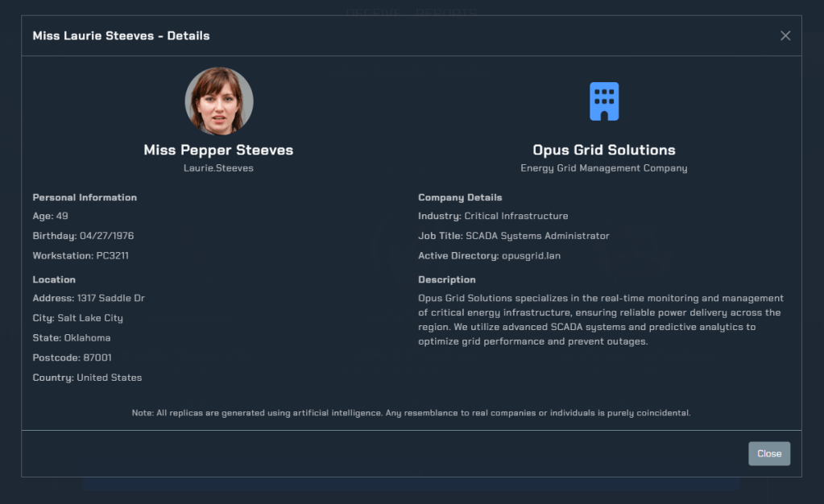
Task: Select the Workstation PC3211 entry
Action: [x=81, y=255]
